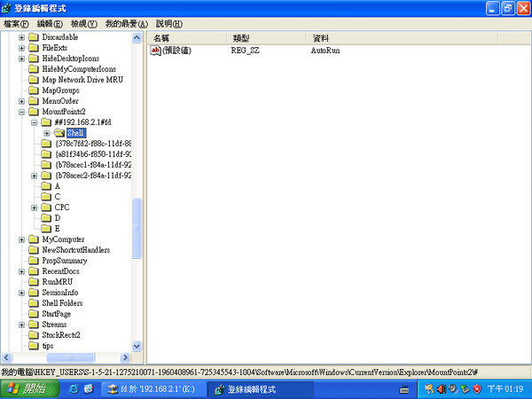
Task: Open the 編輯(E) menu
Action: tap(50, 24)
